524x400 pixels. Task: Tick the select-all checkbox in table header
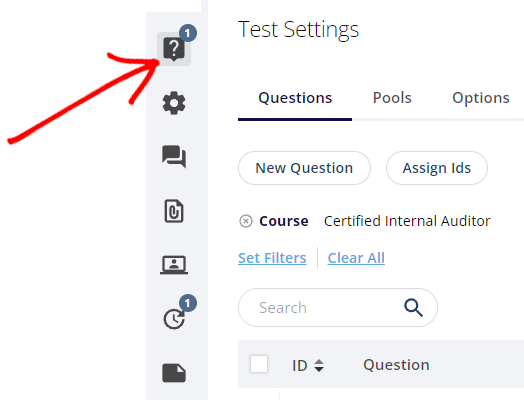click(259, 364)
